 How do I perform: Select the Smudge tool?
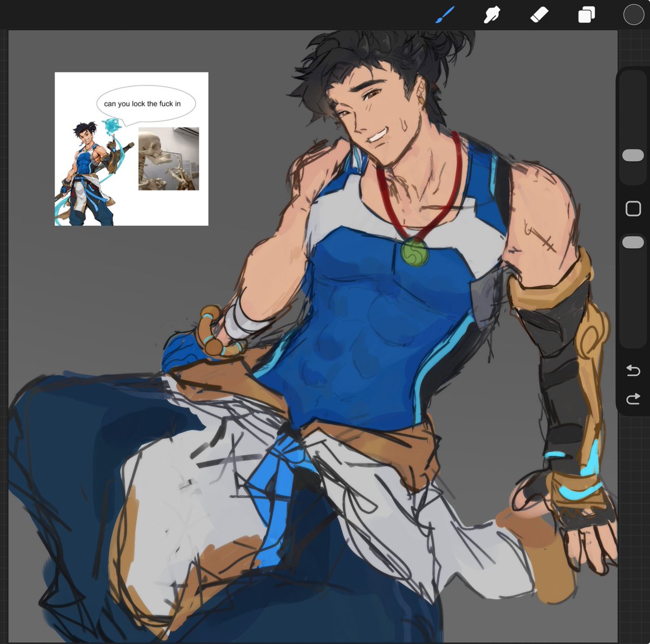[491, 15]
